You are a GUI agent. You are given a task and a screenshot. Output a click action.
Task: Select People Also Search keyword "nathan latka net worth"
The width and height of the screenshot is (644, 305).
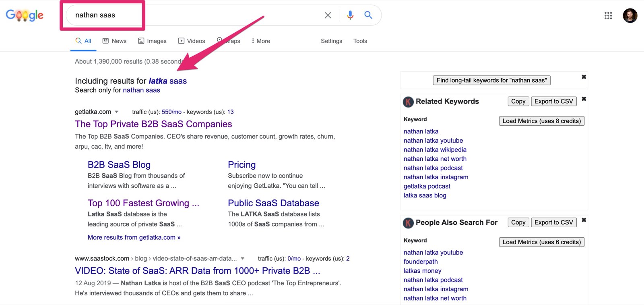(x=435, y=299)
